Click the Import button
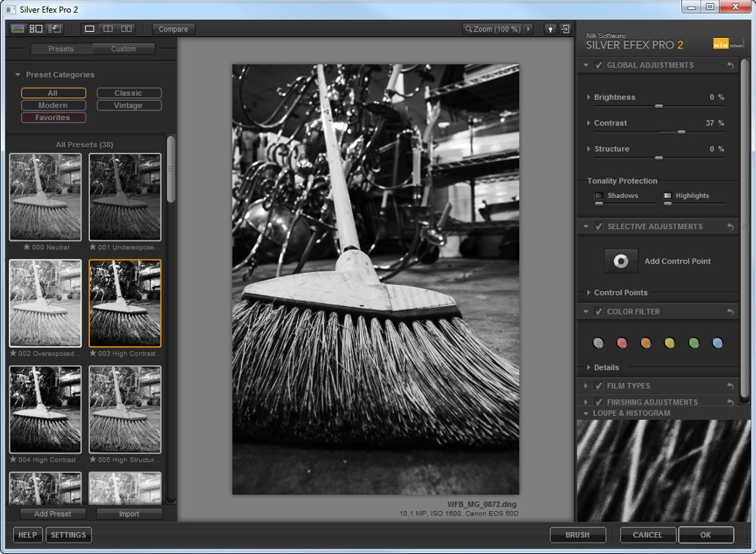 pyautogui.click(x=129, y=514)
